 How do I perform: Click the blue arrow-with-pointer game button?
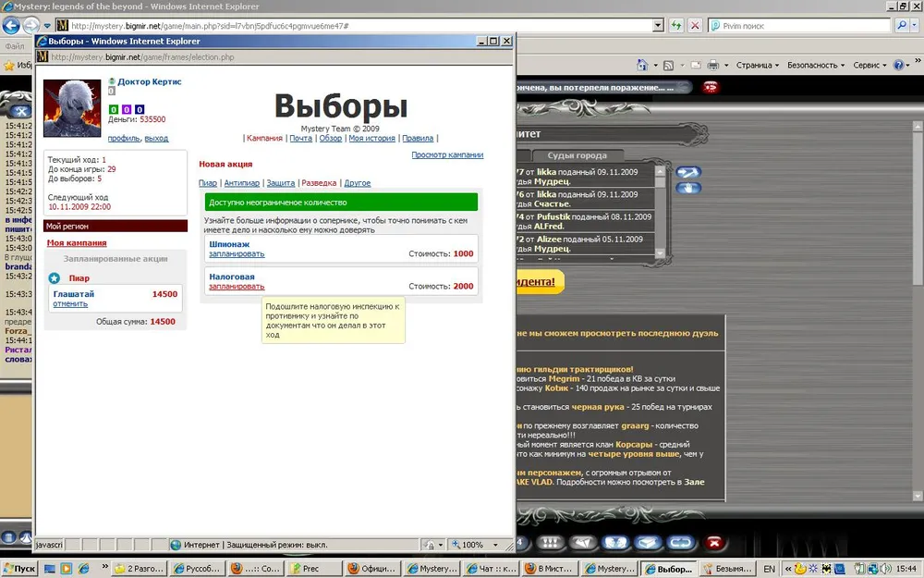(688, 172)
